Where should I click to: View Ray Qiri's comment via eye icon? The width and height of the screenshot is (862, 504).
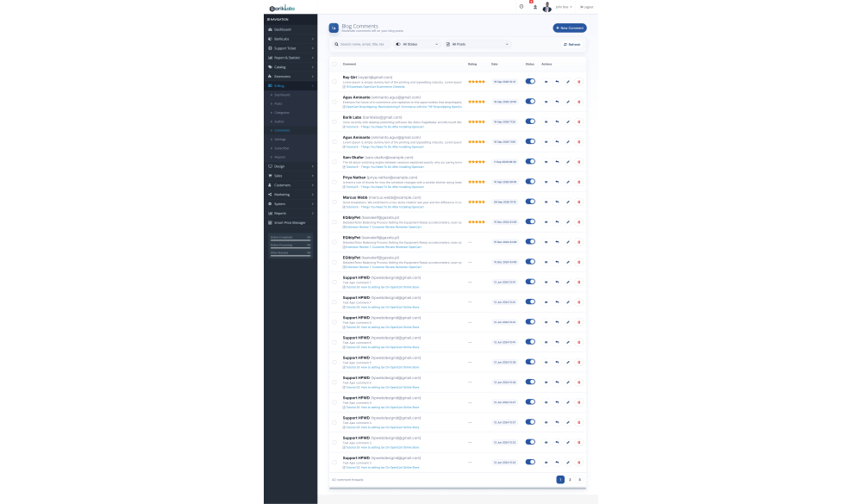click(x=546, y=82)
